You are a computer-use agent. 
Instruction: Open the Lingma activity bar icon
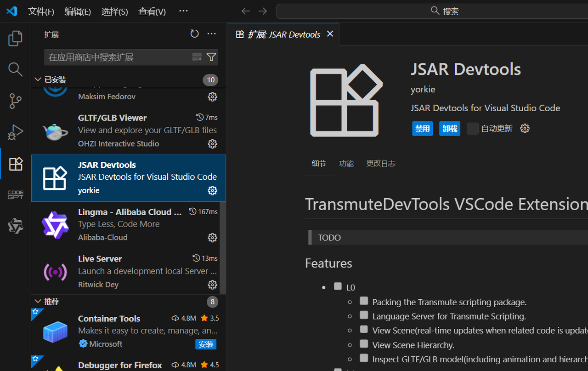[x=15, y=226]
